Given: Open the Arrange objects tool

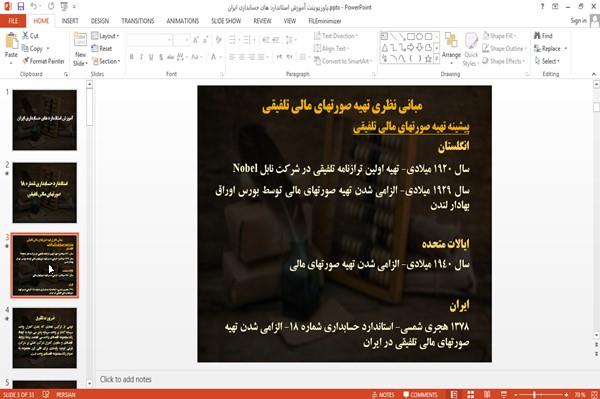Looking at the screenshot, I should coord(451,47).
